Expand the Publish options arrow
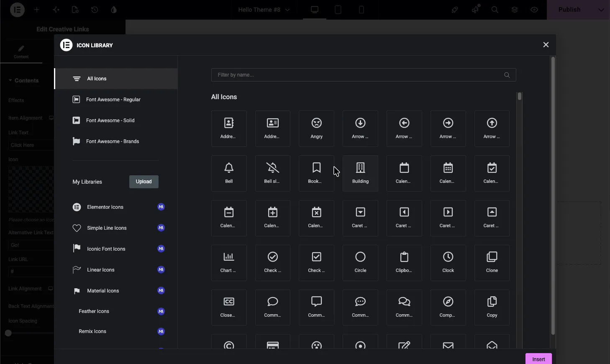This screenshot has height=364, width=610. point(601,10)
